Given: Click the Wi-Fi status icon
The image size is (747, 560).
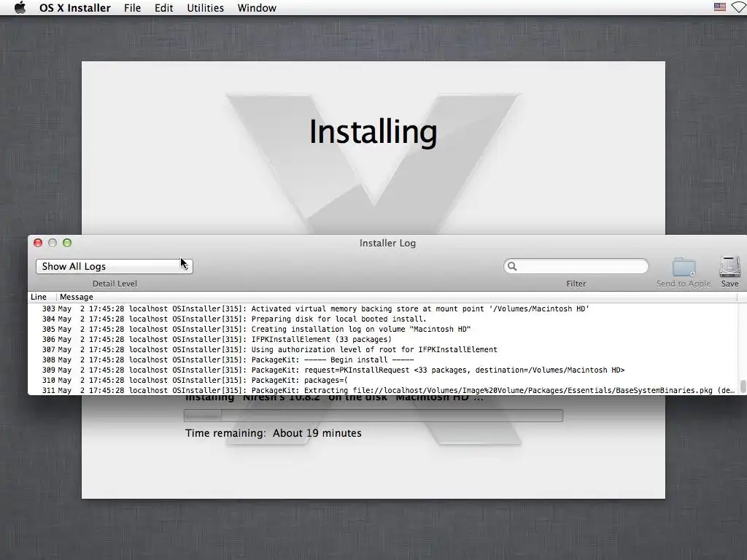Looking at the screenshot, I should tap(739, 7).
